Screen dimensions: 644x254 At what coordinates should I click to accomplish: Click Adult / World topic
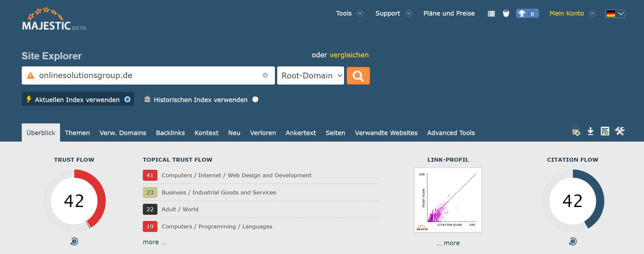(x=180, y=209)
